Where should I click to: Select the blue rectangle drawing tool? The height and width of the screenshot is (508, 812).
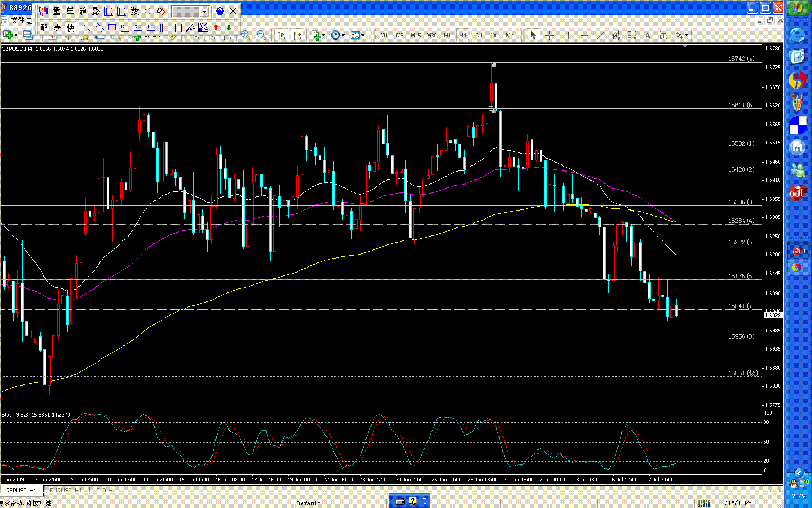click(112, 28)
